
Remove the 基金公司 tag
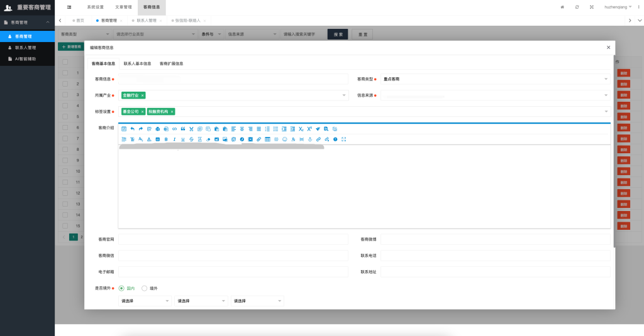pos(143,112)
